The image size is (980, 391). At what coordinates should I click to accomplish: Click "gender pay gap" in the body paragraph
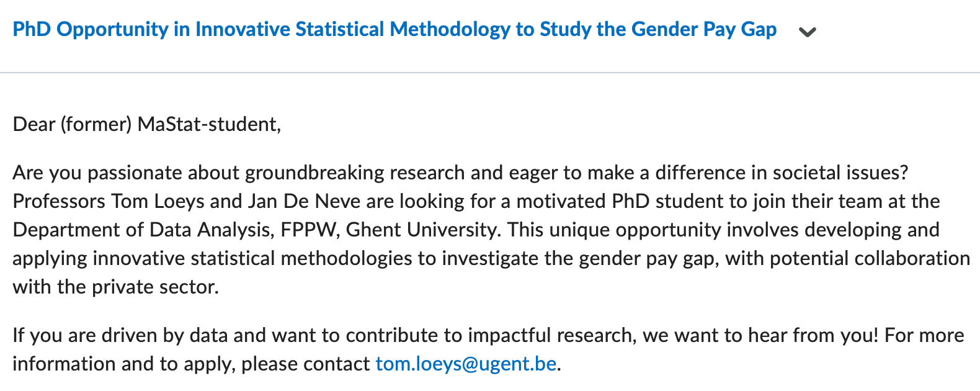point(647,258)
